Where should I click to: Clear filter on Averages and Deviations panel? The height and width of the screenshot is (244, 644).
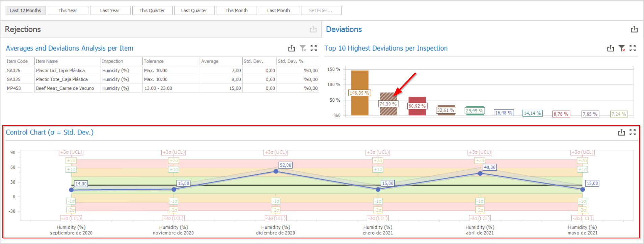(303, 48)
